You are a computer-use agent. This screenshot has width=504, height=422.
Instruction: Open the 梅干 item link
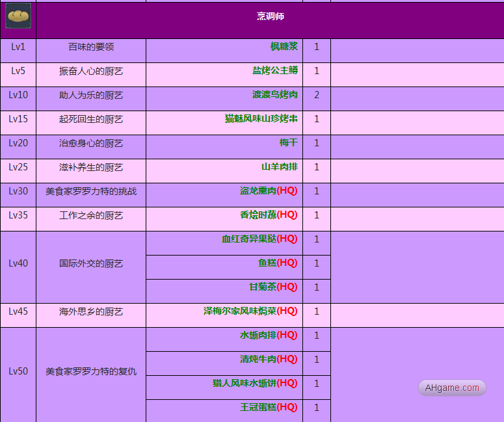(x=288, y=143)
